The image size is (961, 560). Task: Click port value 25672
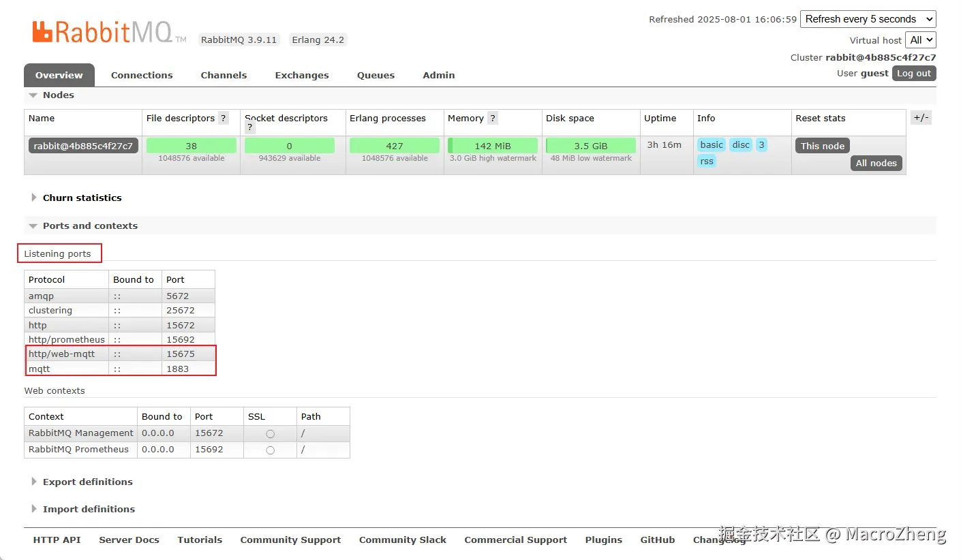pyautogui.click(x=181, y=310)
